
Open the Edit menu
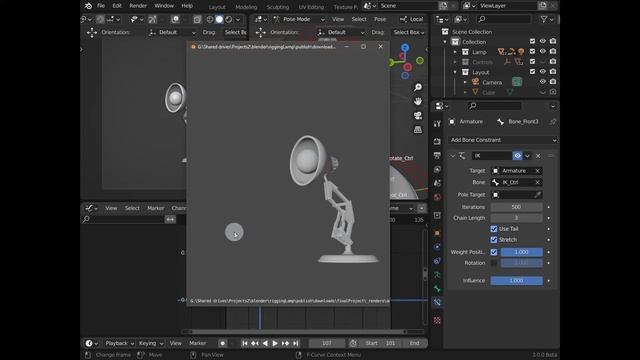click(117, 6)
